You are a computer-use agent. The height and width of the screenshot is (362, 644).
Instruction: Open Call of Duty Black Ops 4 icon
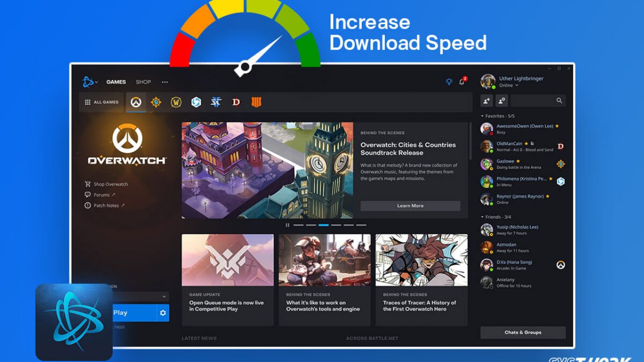256,102
